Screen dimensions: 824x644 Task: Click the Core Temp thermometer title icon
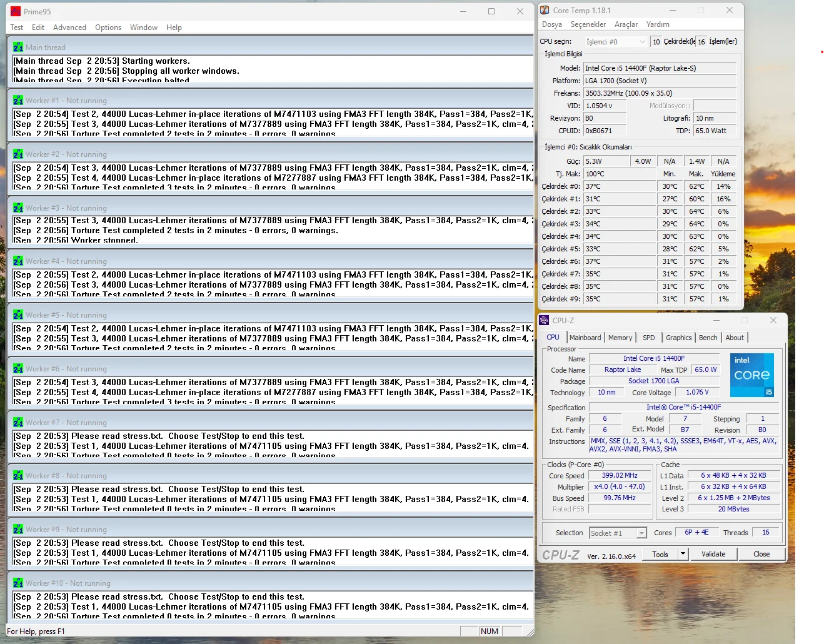545,11
